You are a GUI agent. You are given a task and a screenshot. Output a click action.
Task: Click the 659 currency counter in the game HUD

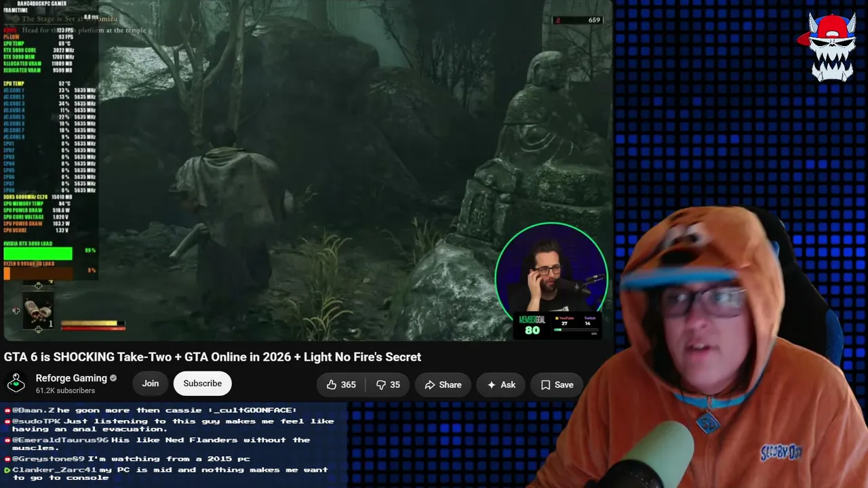click(x=579, y=20)
